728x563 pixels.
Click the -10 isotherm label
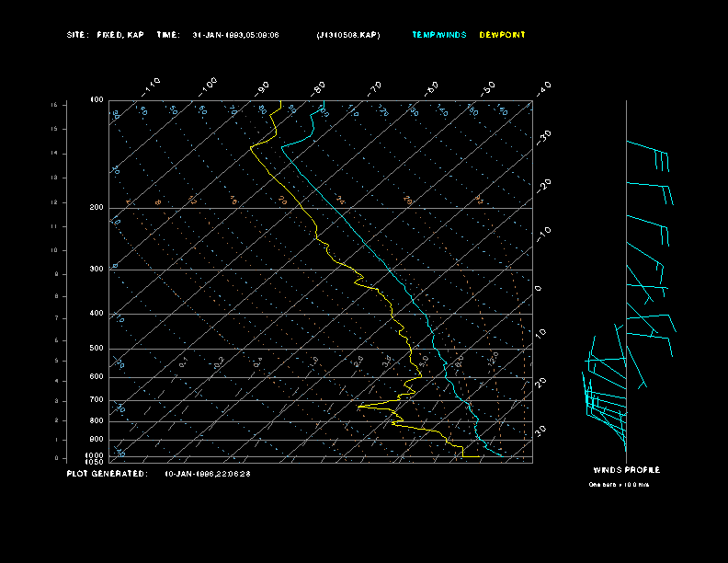point(544,236)
